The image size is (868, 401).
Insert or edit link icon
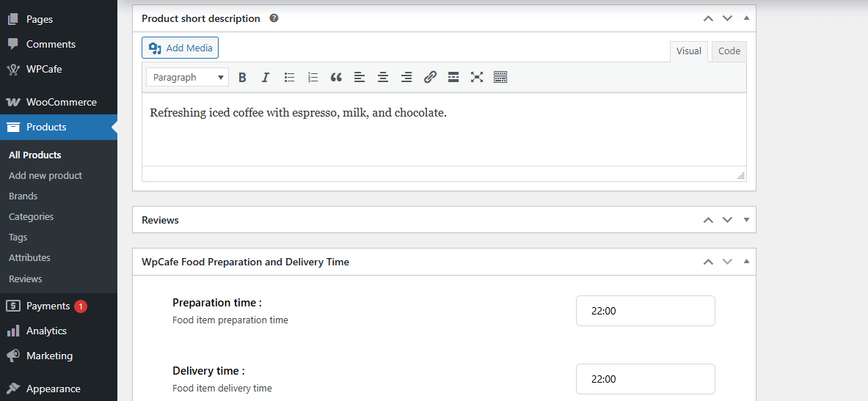coord(430,77)
